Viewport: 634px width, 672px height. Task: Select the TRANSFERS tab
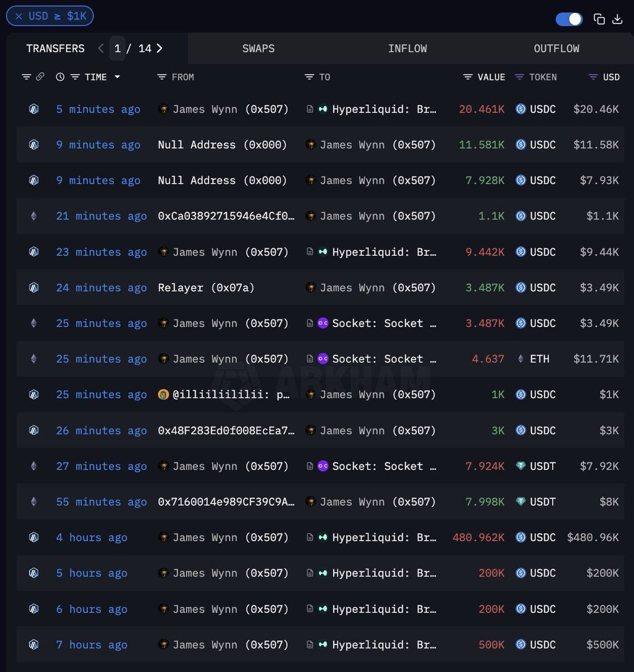[55, 49]
